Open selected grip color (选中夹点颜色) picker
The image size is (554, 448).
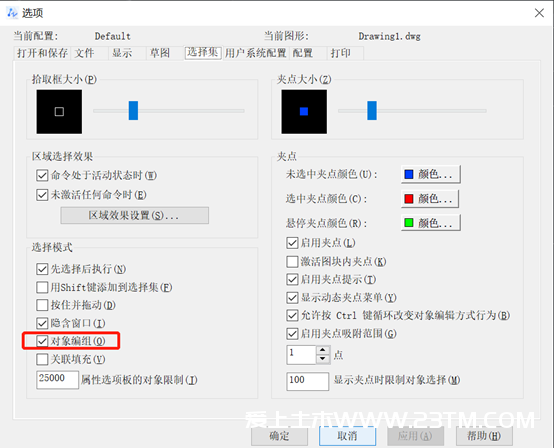430,199
